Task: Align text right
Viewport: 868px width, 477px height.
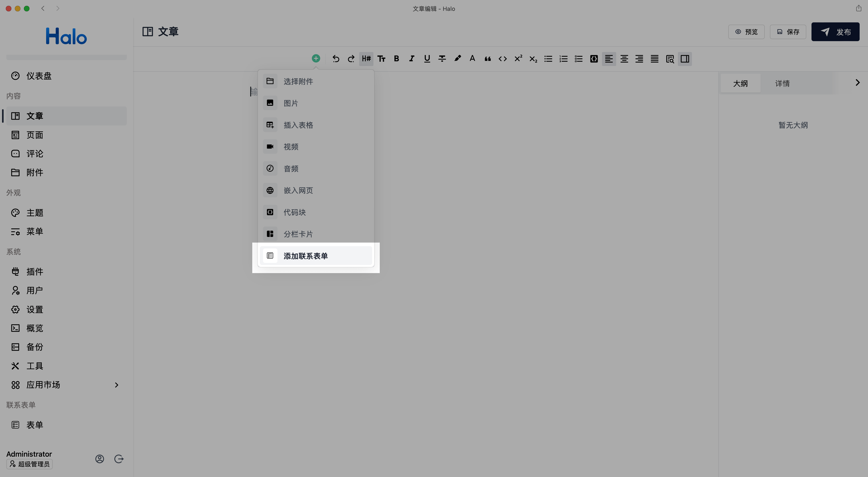Action: [x=639, y=59]
